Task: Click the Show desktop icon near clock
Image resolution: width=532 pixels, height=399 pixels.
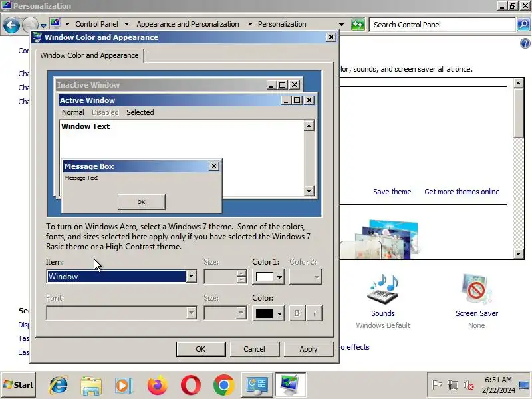Action: pos(524,385)
